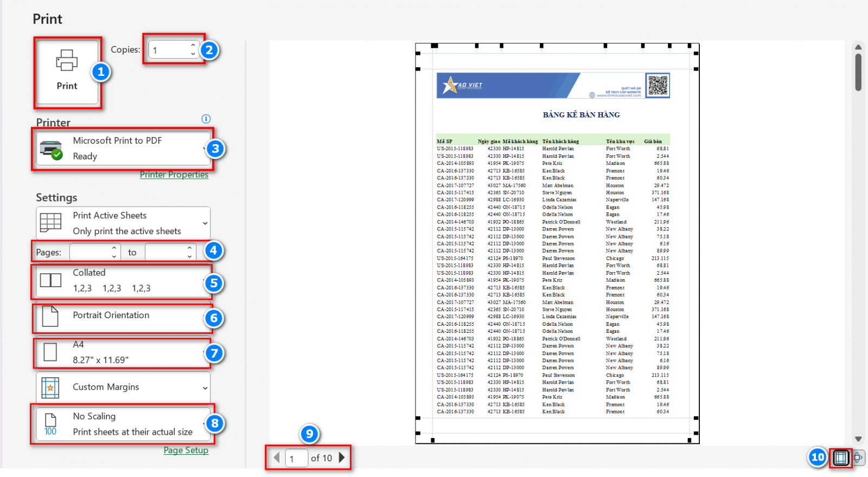
Task: Click the printer information icon
Action: pyautogui.click(x=206, y=119)
